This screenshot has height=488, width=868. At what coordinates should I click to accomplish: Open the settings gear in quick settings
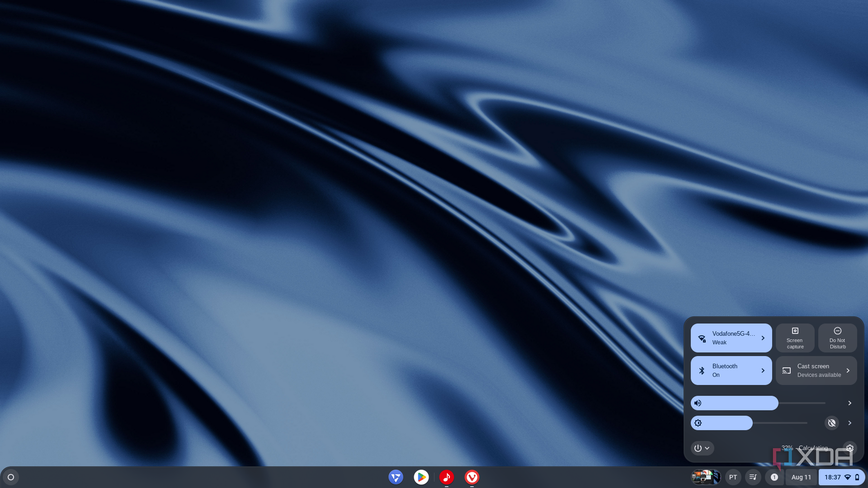click(849, 448)
